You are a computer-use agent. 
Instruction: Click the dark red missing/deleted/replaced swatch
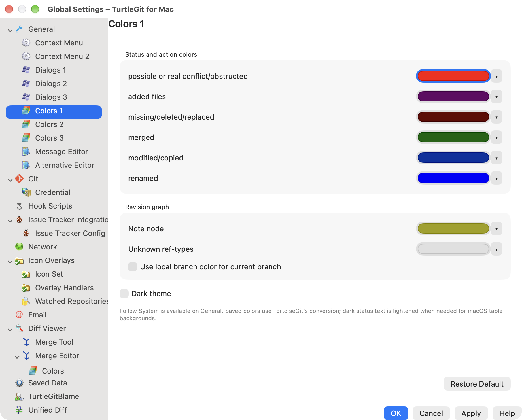tap(453, 117)
